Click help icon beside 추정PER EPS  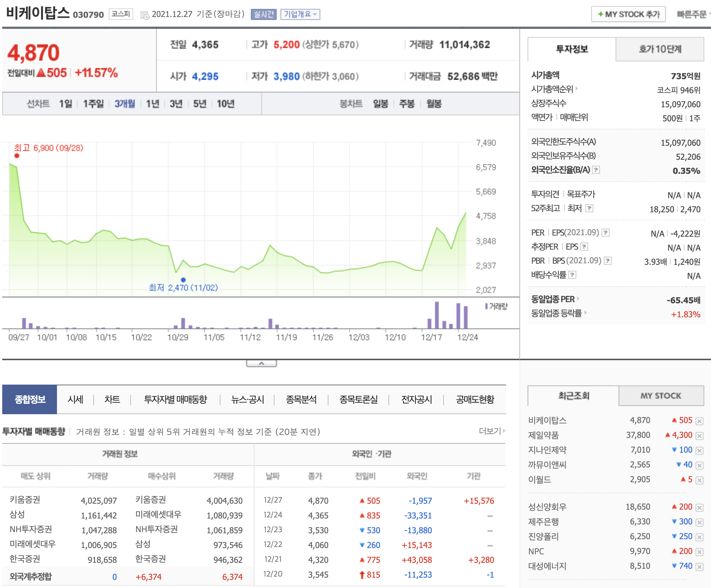coord(584,247)
